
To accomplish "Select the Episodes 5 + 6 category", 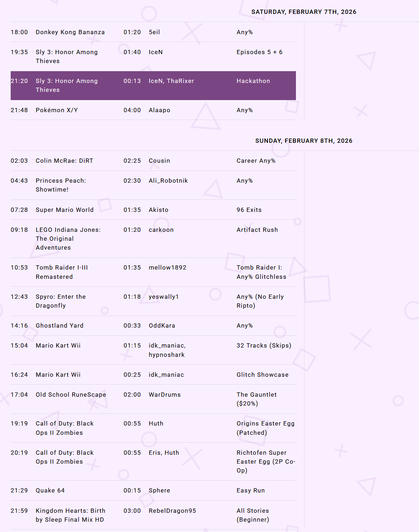I will point(260,52).
